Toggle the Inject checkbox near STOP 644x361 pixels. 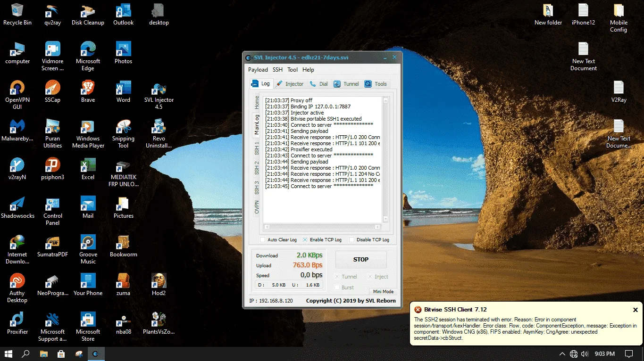(370, 277)
